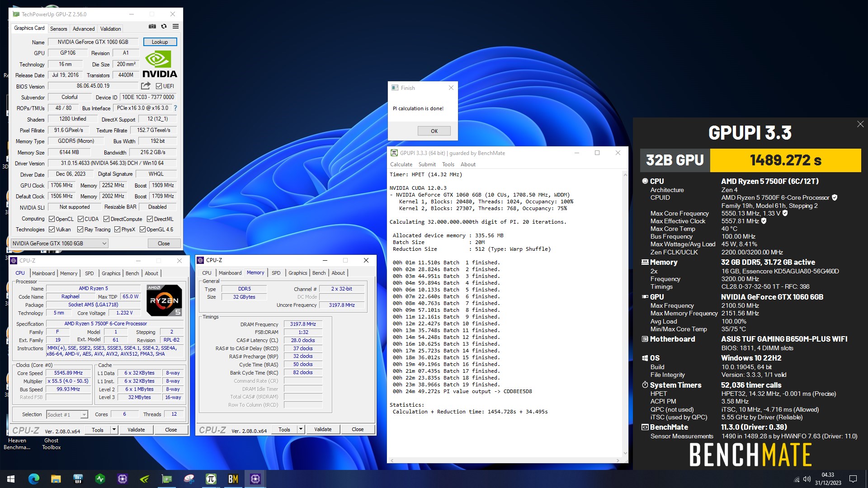Image resolution: width=868 pixels, height=488 pixels.
Task: Open the Tools menu in GPUPI
Action: click(x=448, y=164)
